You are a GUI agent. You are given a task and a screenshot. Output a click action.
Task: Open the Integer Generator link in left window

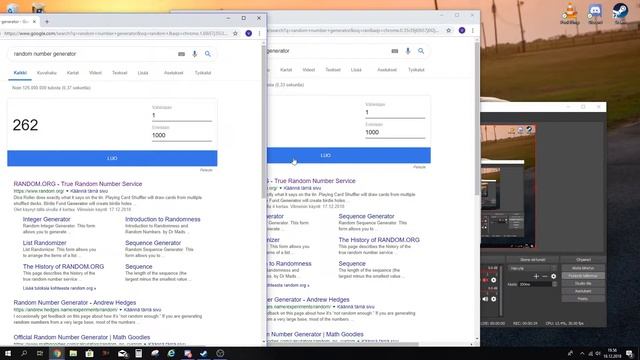tap(47, 219)
